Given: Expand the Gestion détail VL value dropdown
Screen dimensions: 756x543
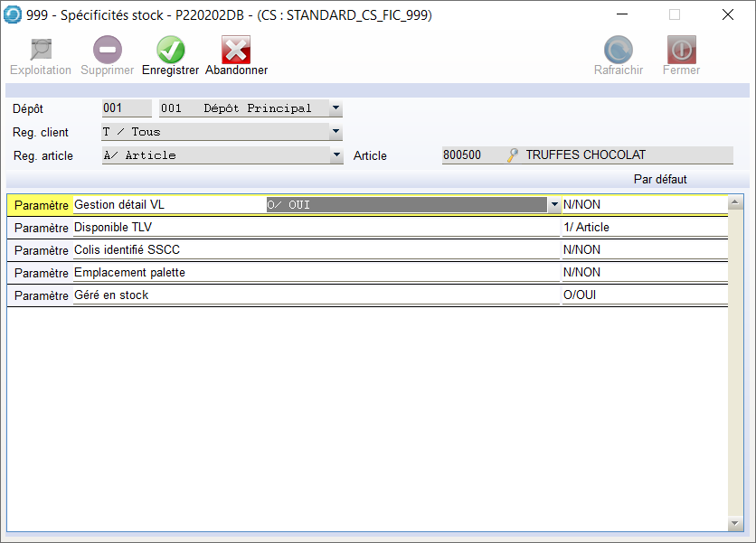Looking at the screenshot, I should coord(554,205).
